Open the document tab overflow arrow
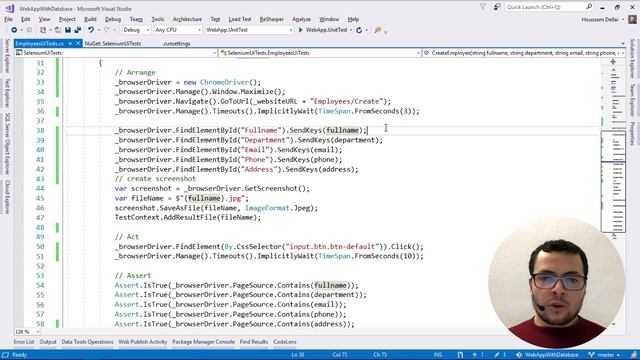640x360 pixels. pos(623,43)
